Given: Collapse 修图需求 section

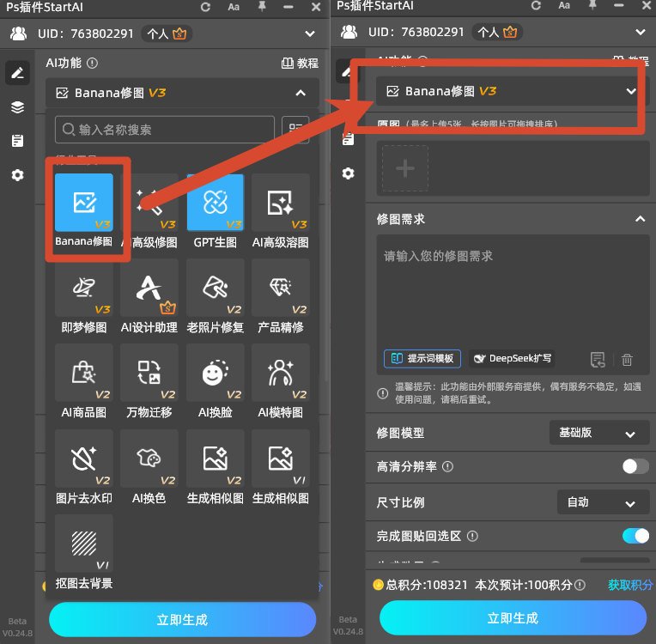Looking at the screenshot, I should point(640,219).
